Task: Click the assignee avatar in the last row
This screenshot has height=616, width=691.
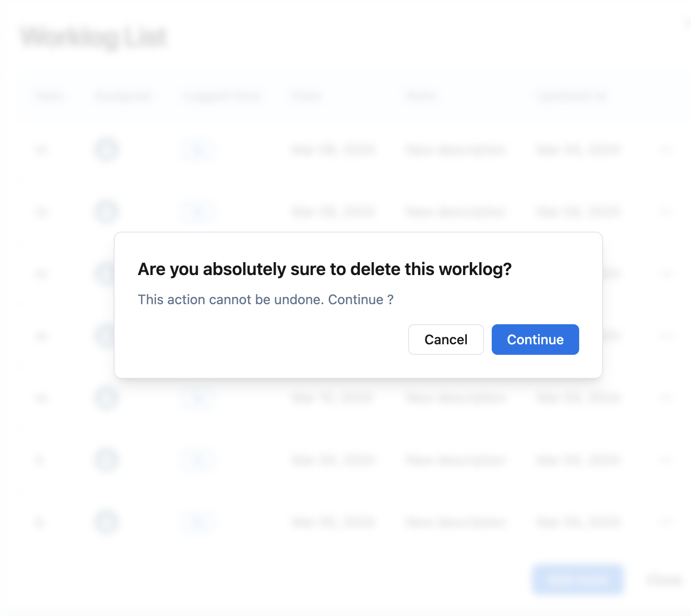Action: click(106, 521)
